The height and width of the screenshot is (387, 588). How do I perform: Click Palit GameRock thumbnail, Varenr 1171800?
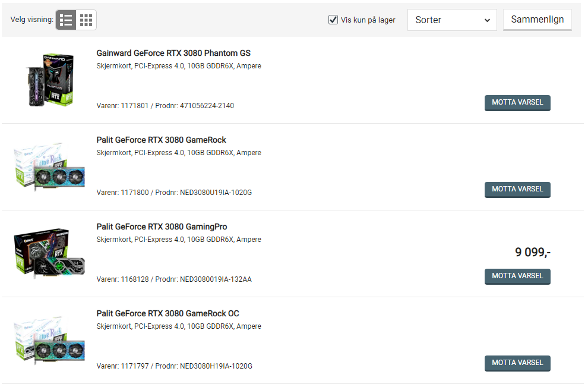(49, 166)
